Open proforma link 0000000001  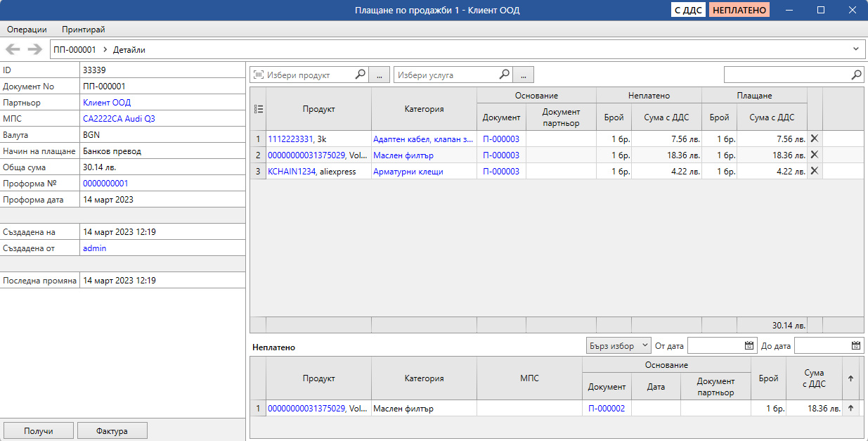(x=105, y=184)
